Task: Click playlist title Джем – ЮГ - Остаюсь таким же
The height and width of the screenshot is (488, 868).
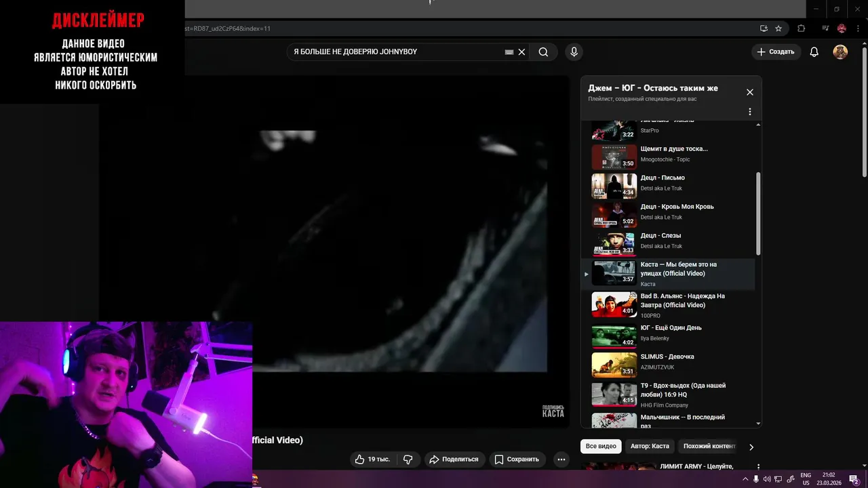Action: coord(652,88)
